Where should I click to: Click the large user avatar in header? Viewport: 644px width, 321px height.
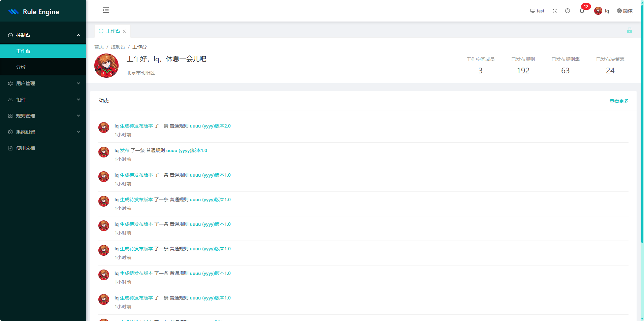click(x=106, y=66)
